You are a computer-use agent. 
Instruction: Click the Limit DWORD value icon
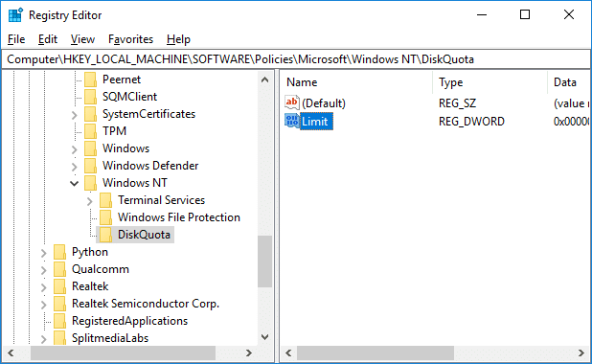tap(292, 122)
